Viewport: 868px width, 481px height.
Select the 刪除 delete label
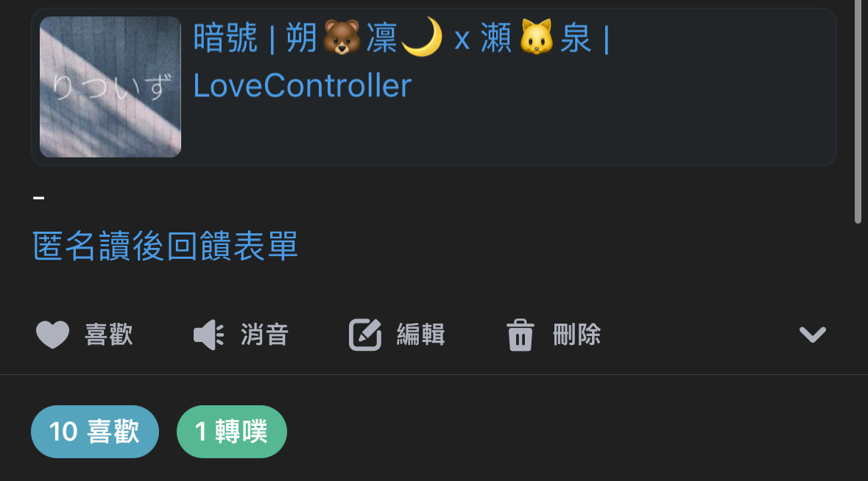coord(576,335)
